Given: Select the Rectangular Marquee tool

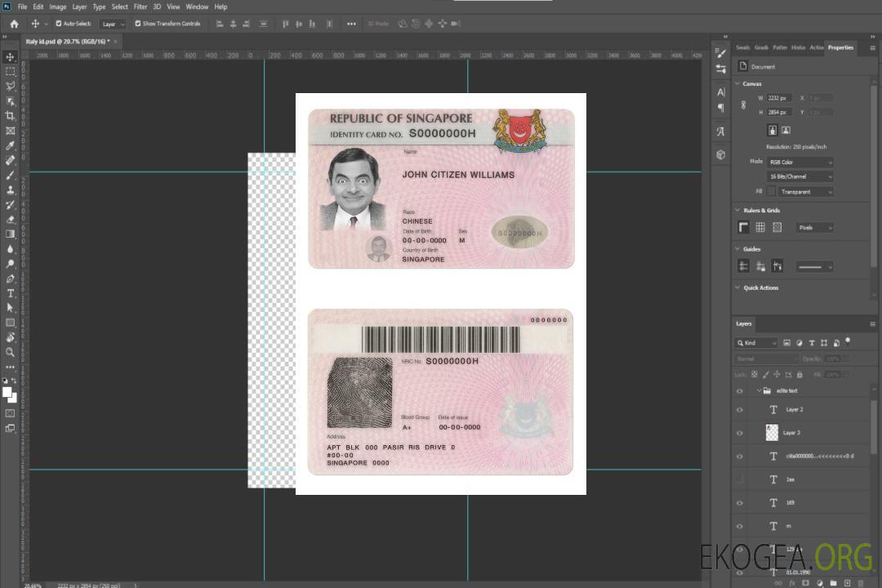Looking at the screenshot, I should click(10, 72).
